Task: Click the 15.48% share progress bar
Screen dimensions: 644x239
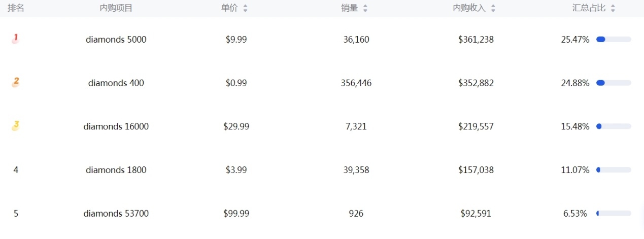Action: click(614, 127)
